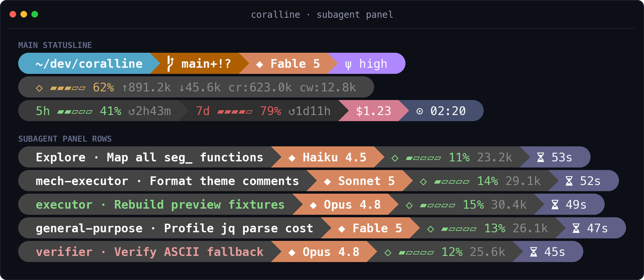Image resolution: width=644 pixels, height=280 pixels.
Task: Click the hourglass icon beside 47s
Action: click(576, 229)
